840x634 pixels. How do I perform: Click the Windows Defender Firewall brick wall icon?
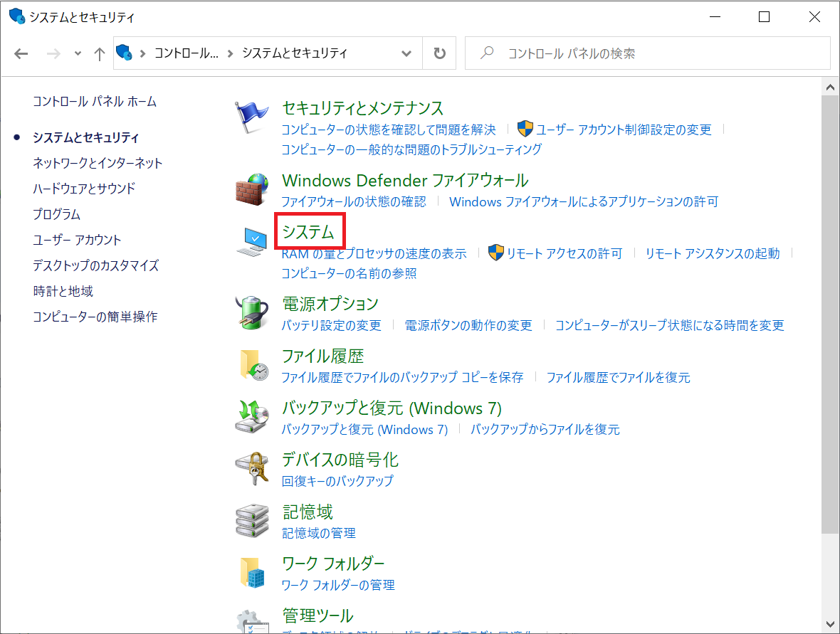tap(251, 189)
